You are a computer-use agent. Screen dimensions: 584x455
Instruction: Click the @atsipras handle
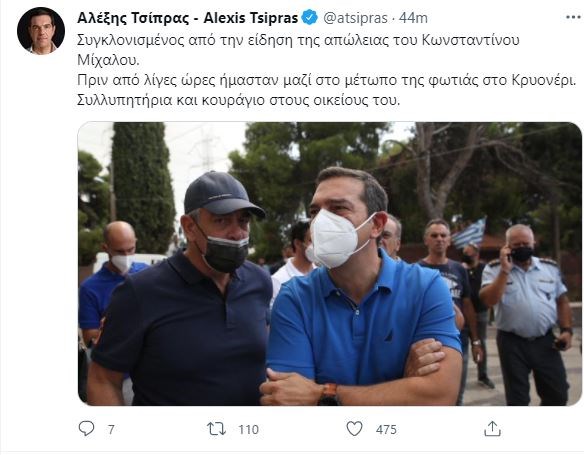(x=355, y=18)
